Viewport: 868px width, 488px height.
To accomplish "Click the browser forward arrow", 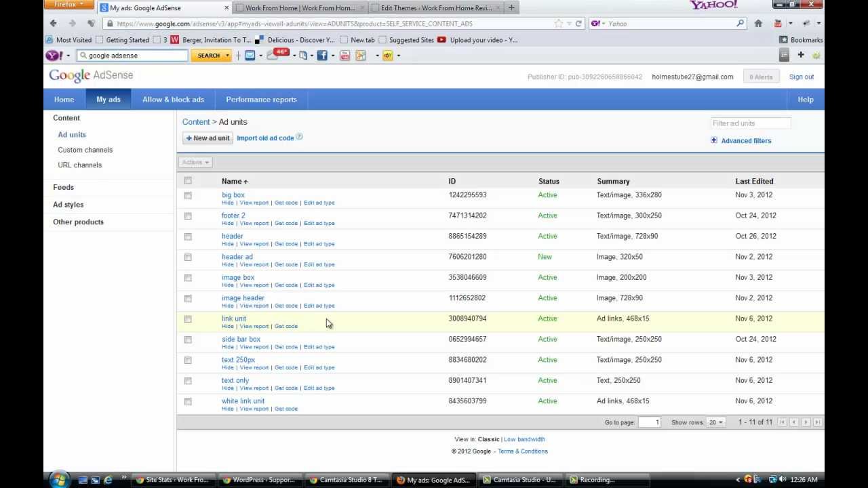I will [72, 24].
